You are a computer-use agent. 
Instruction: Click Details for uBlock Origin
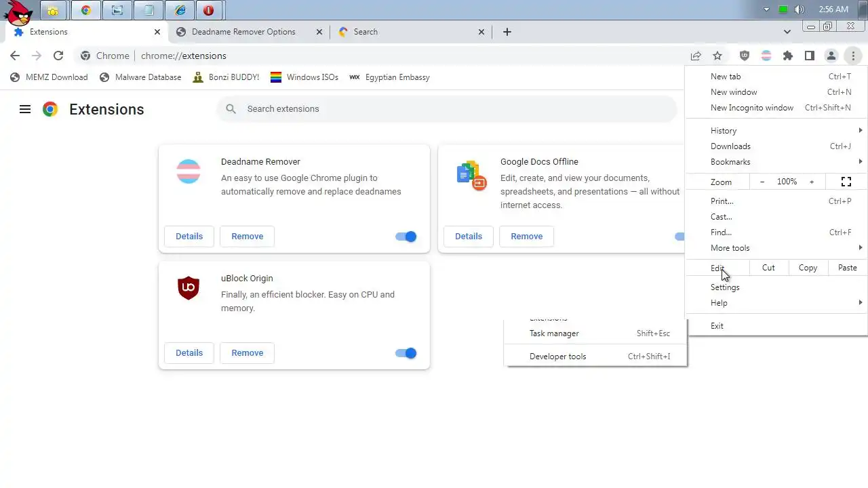pos(189,352)
